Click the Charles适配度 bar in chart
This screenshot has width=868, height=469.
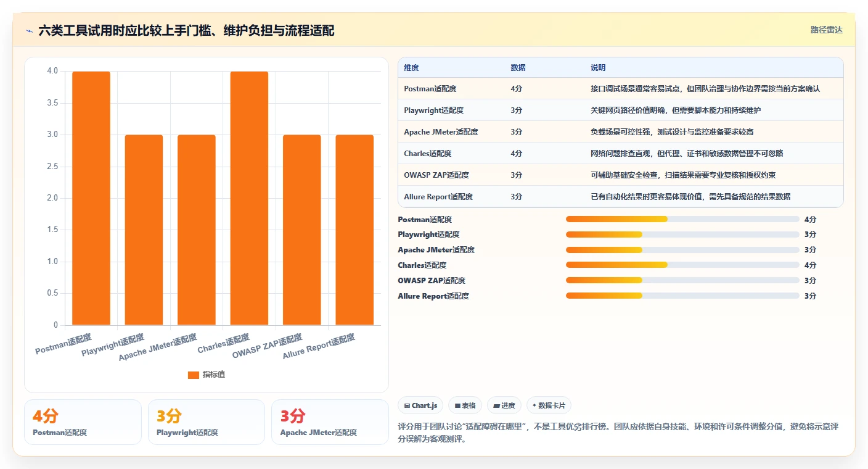(249, 198)
